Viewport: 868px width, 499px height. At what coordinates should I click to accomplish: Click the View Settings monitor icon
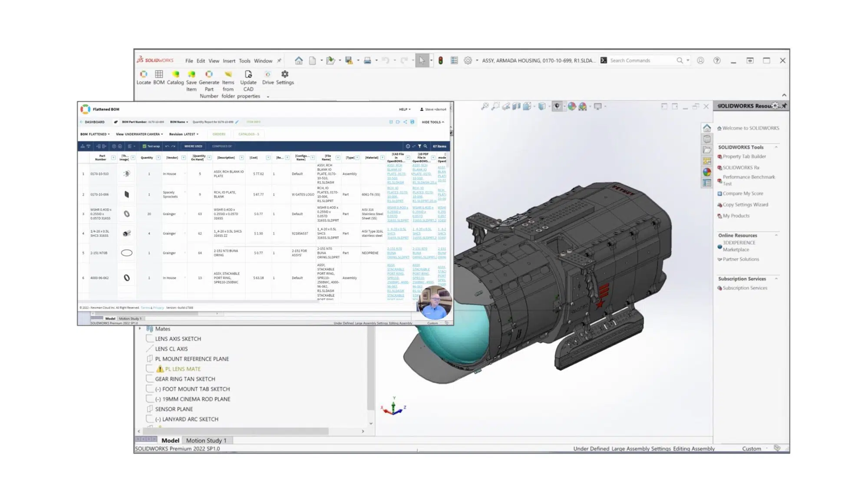point(598,106)
